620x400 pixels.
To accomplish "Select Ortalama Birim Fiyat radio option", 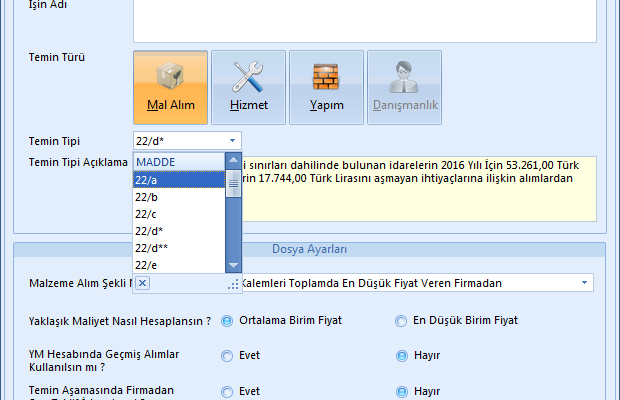I will click(x=228, y=320).
